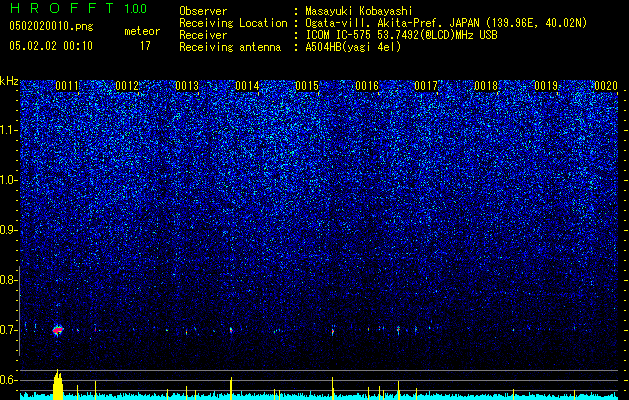Click the 0.7 frequency axis label
The width and height of the screenshot is (629, 400).
(x=8, y=330)
